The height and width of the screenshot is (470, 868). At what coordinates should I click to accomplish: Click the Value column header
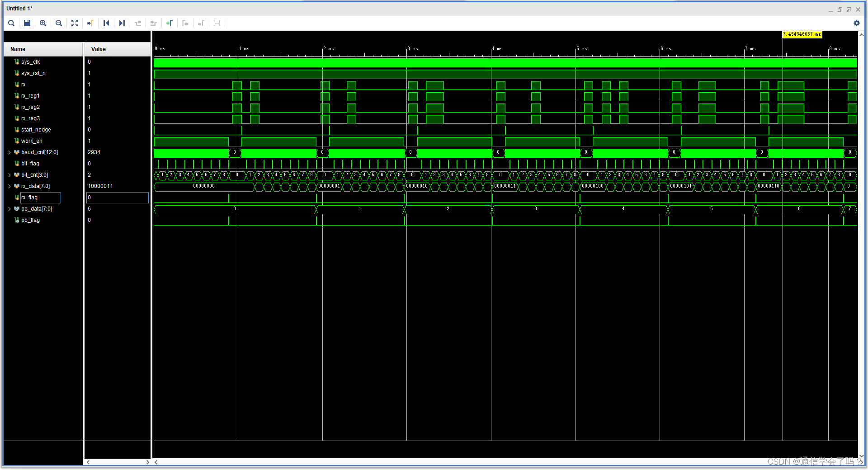[x=118, y=49]
